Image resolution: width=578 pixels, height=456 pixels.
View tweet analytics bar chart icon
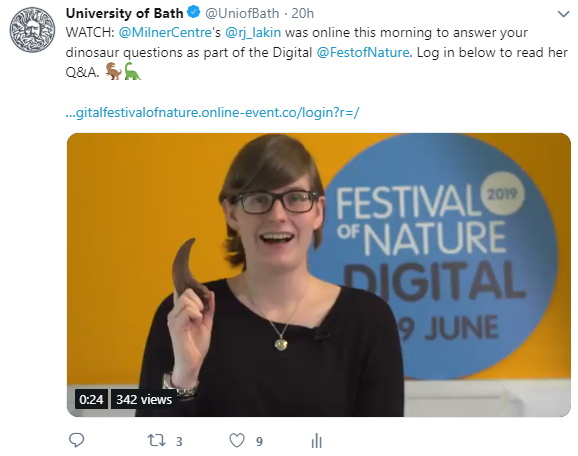(317, 441)
